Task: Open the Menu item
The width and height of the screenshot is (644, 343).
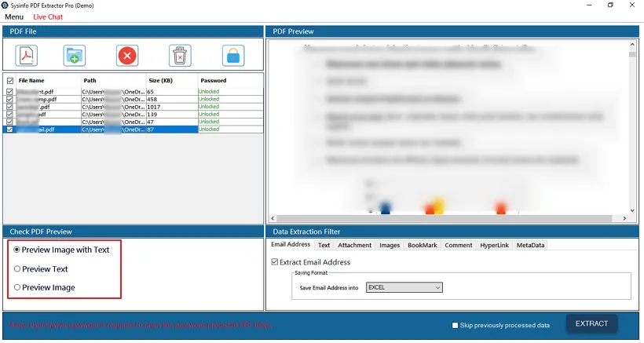Action: click(x=14, y=16)
